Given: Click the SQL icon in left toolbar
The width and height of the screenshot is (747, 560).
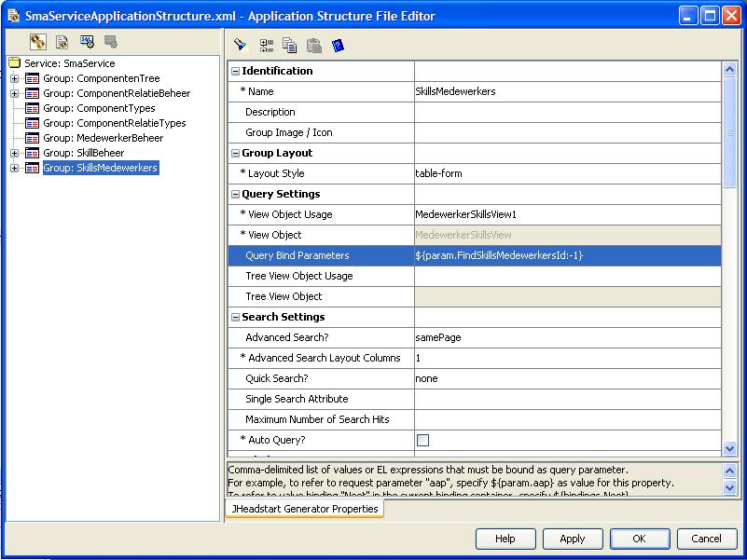Looking at the screenshot, I should tap(87, 42).
